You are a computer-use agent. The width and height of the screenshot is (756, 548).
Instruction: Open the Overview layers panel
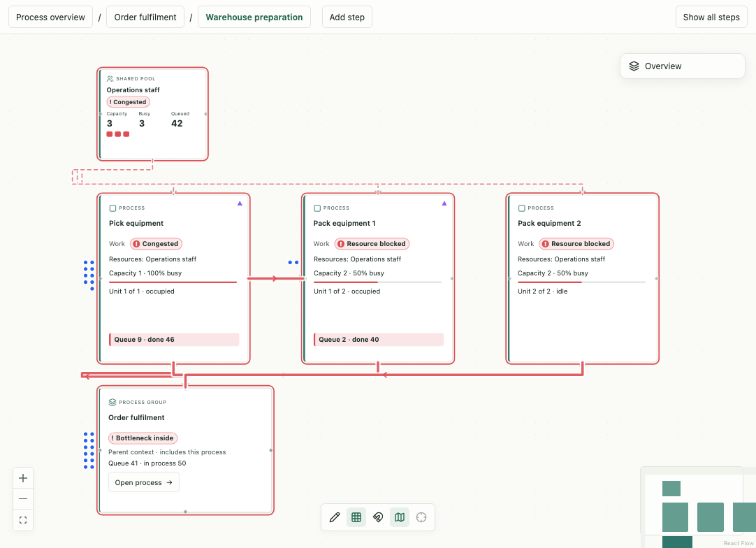pyautogui.click(x=682, y=66)
